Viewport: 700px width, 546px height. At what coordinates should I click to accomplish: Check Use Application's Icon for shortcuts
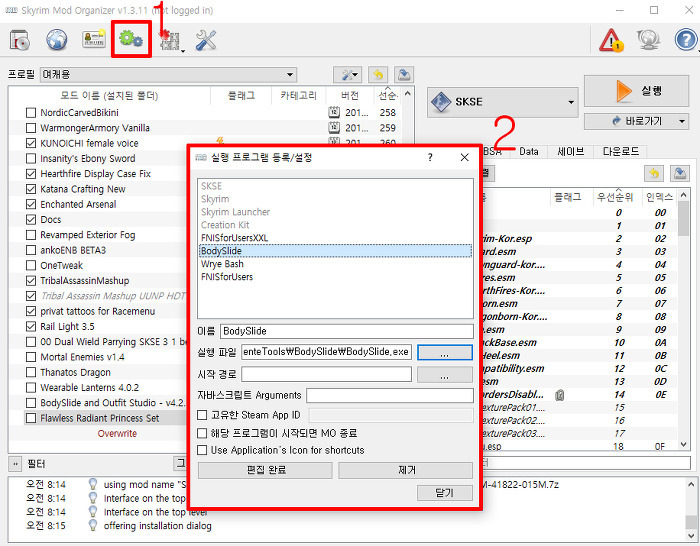[202, 450]
